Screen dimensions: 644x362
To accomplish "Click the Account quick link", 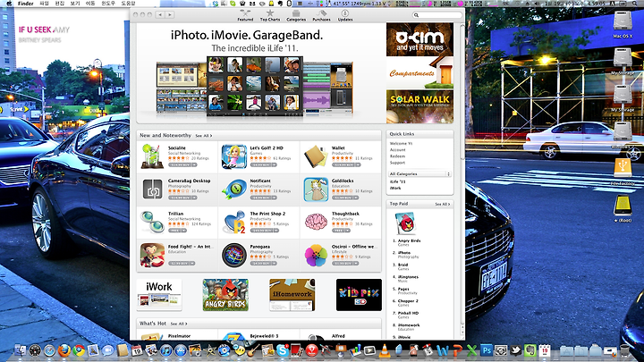I will (x=397, y=150).
